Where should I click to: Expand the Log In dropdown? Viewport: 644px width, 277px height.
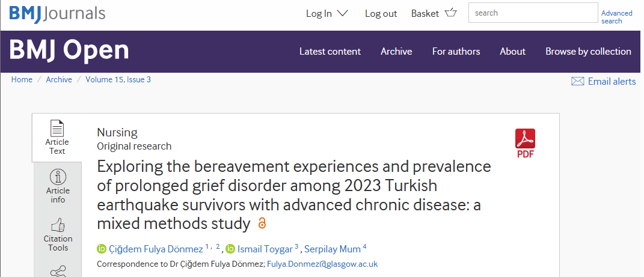point(327,14)
